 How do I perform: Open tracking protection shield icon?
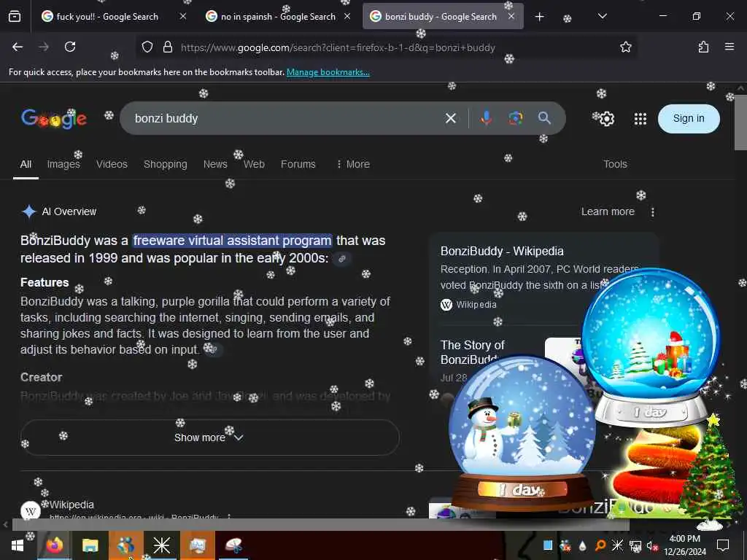(x=147, y=47)
